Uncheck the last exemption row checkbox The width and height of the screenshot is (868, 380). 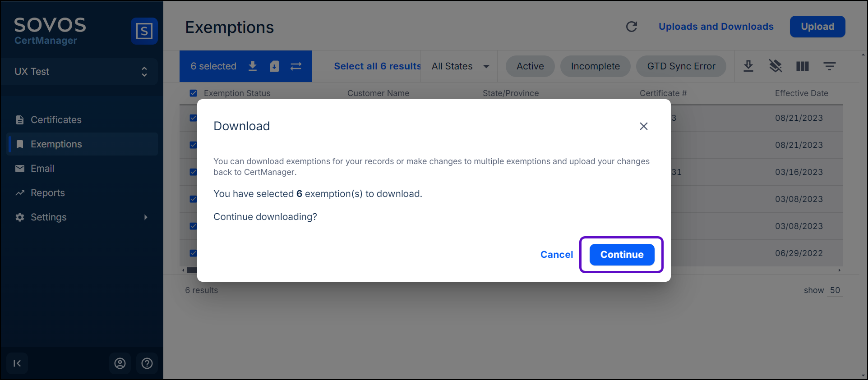click(x=193, y=253)
